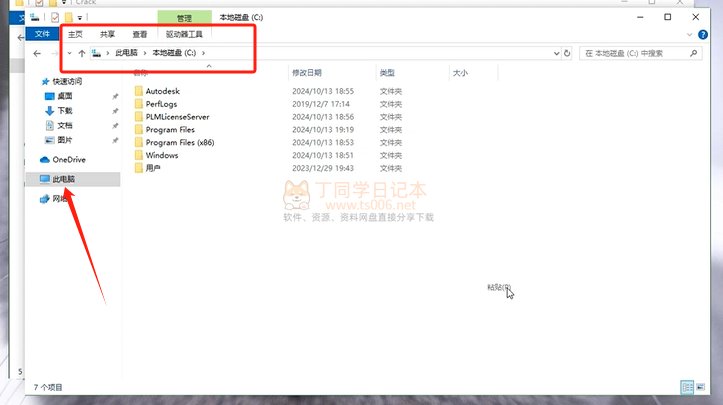Switch to large icons view icon
This screenshot has height=405, width=723.
coord(700,387)
